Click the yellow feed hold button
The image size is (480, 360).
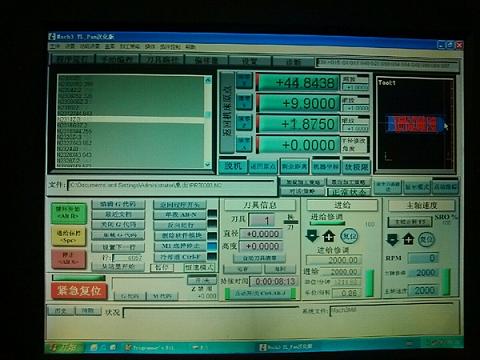[68, 236]
